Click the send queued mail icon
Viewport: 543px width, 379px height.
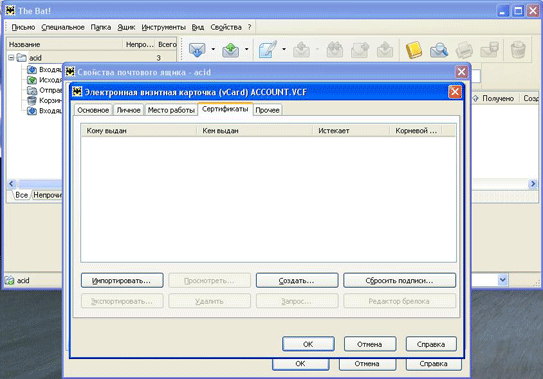click(x=231, y=50)
